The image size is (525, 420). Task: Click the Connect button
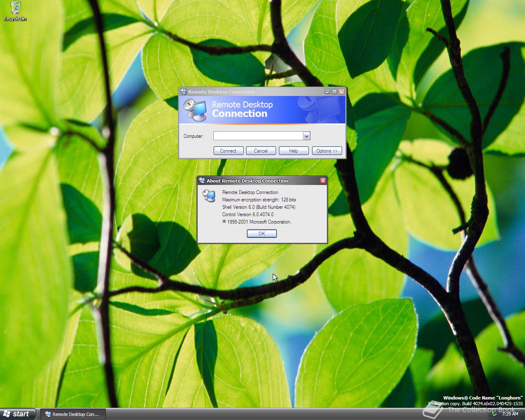[228, 151]
